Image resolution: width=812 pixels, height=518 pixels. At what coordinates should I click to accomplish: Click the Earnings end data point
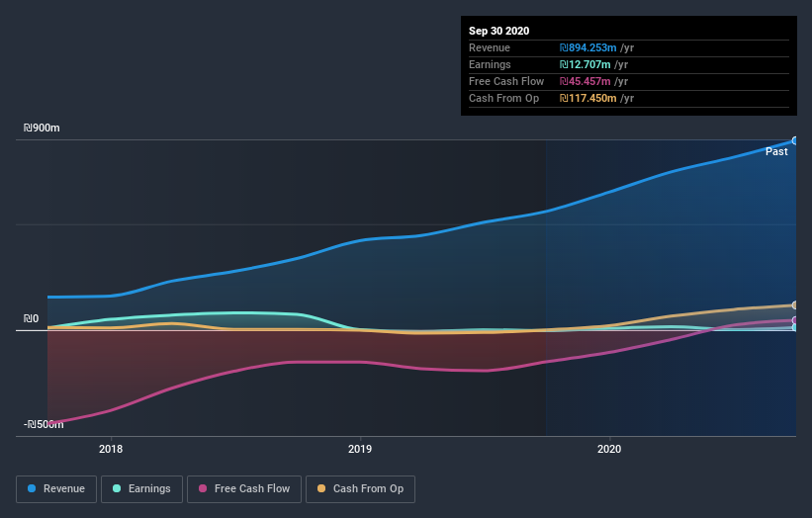[795, 327]
